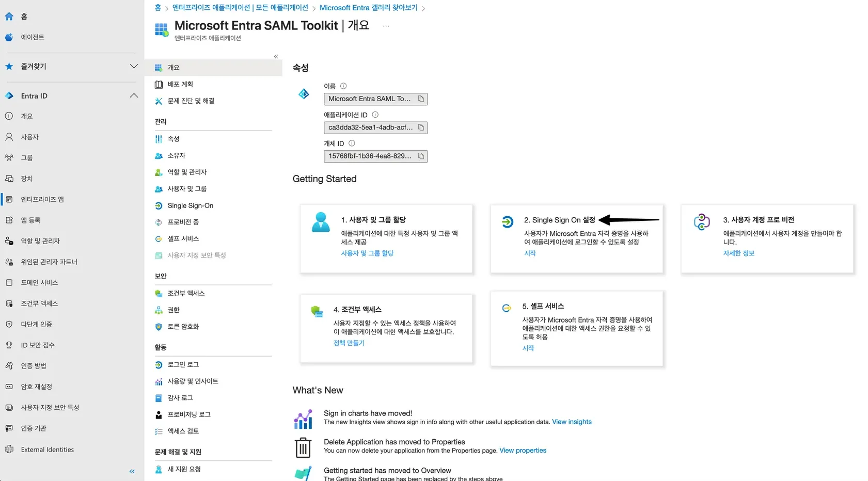Viewport: 868px width, 481px height.
Task: Click 자세한 정보 link in provisioning card
Action: click(x=738, y=253)
